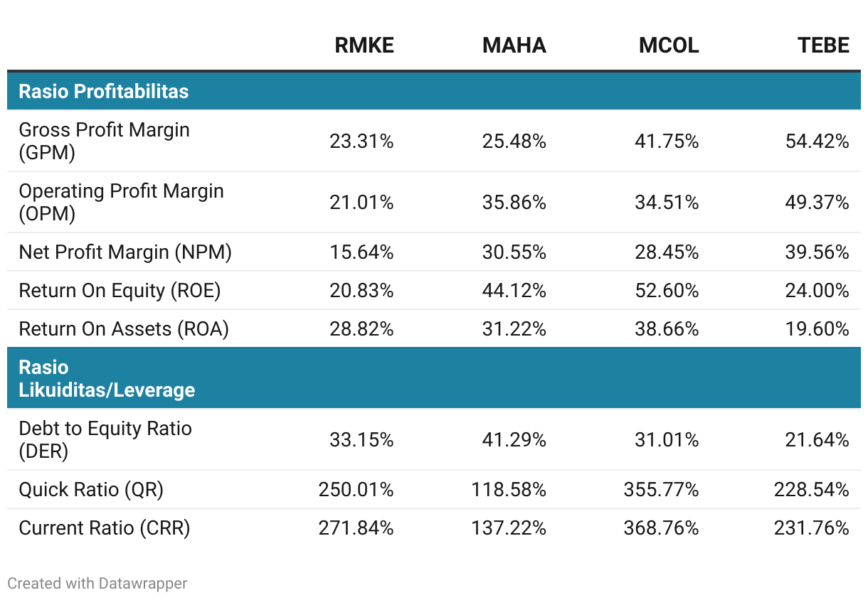868x600 pixels.
Task: Click the MAHA column header
Action: 514,45
